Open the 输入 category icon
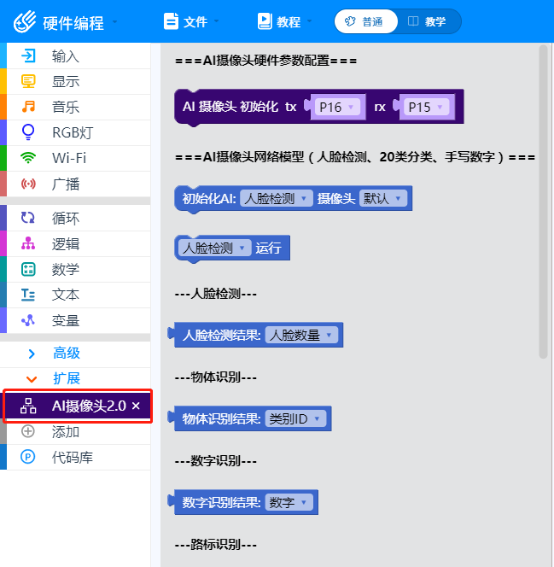The image size is (554, 567). (28, 56)
